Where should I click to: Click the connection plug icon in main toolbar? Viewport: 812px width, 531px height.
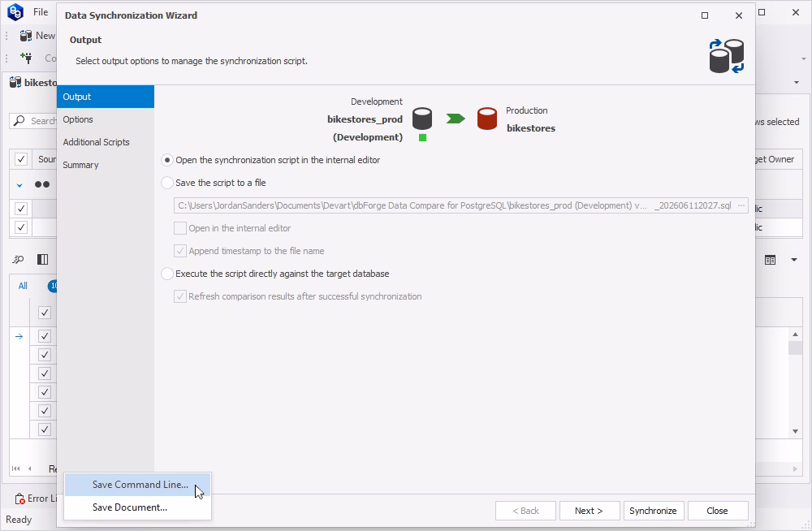(26, 58)
